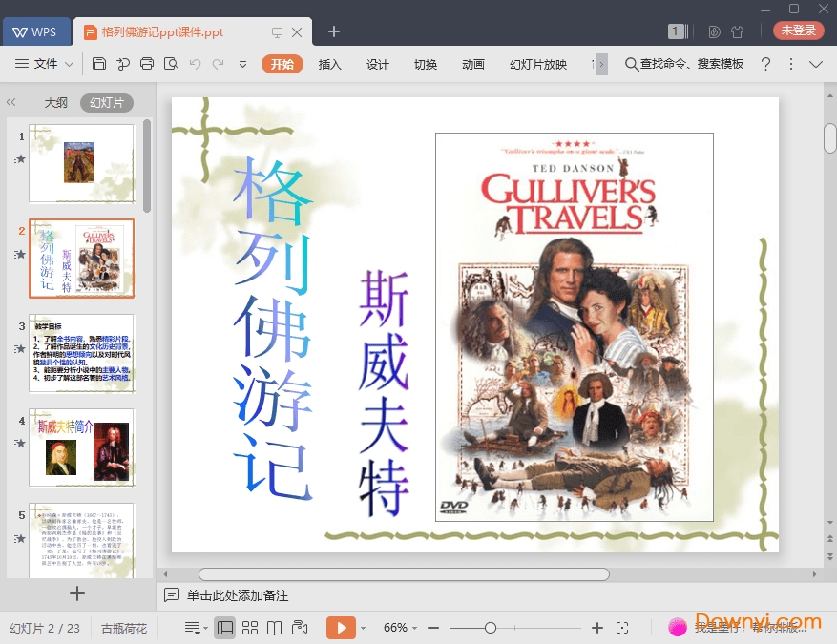
Task: Open the 大纲 outline tab
Action: click(54, 102)
